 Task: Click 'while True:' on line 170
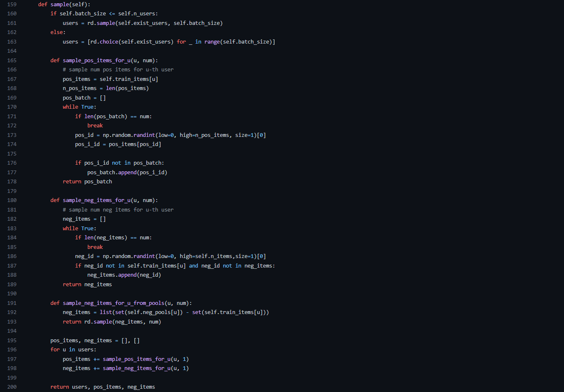click(x=80, y=107)
